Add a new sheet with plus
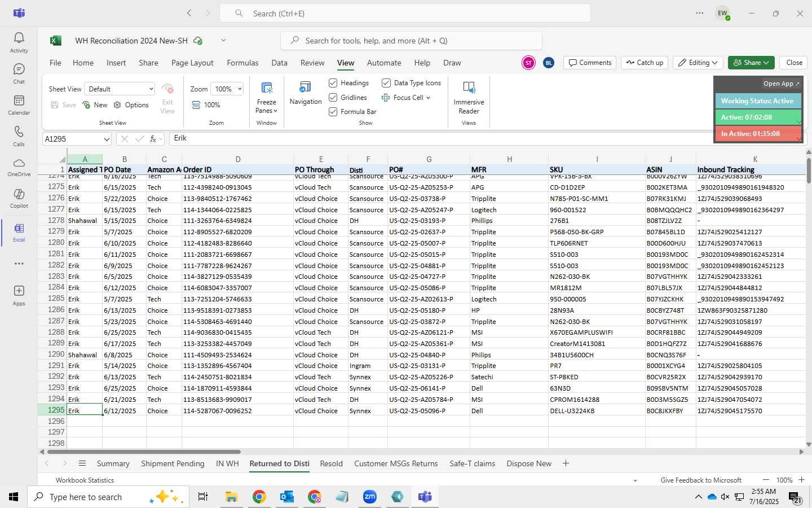This screenshot has width=812, height=508. point(566,463)
